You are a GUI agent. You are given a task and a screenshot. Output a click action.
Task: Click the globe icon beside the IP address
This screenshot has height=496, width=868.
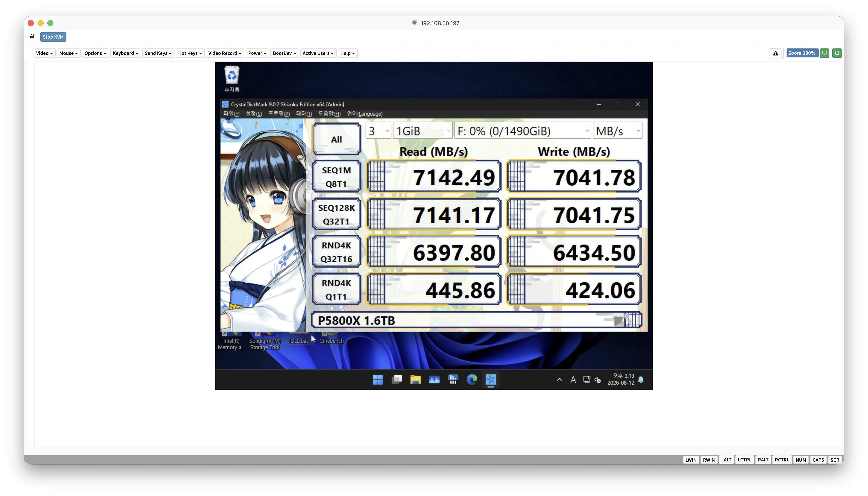(x=415, y=22)
